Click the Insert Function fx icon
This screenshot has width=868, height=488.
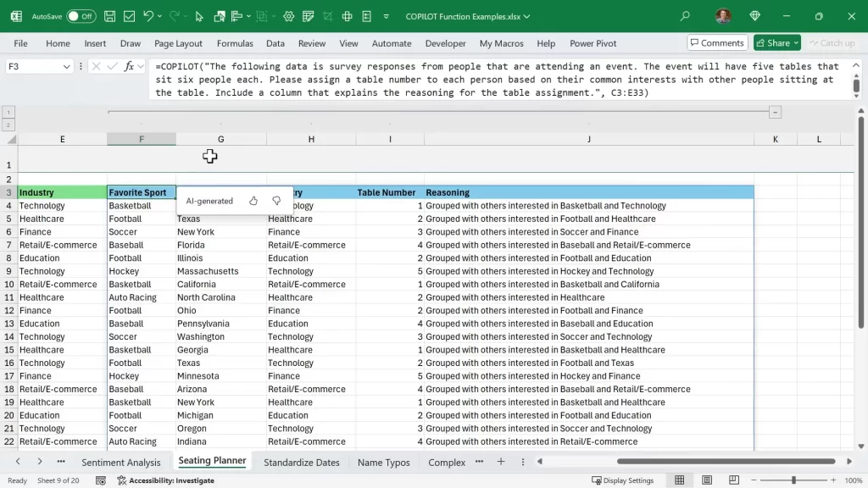[x=130, y=66]
